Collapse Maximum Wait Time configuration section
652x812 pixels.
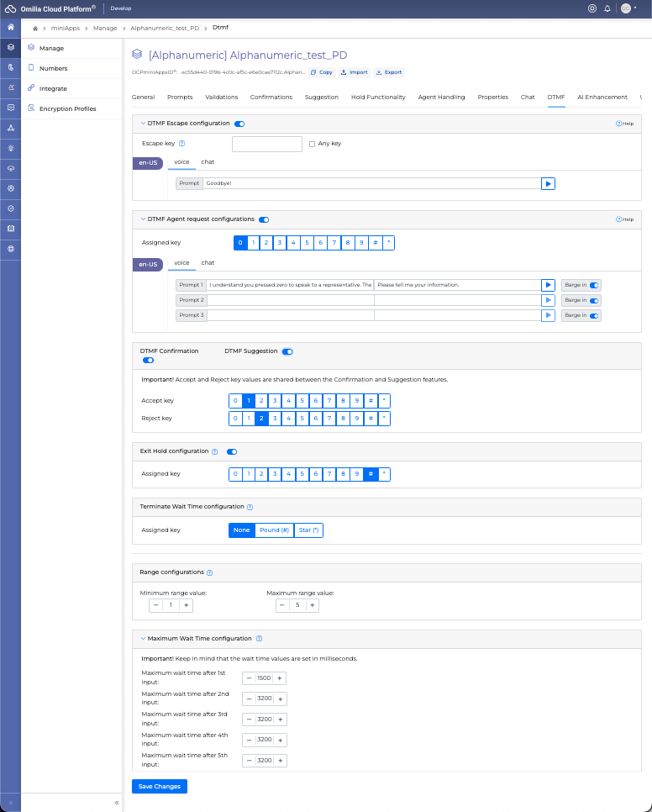pyautogui.click(x=143, y=639)
